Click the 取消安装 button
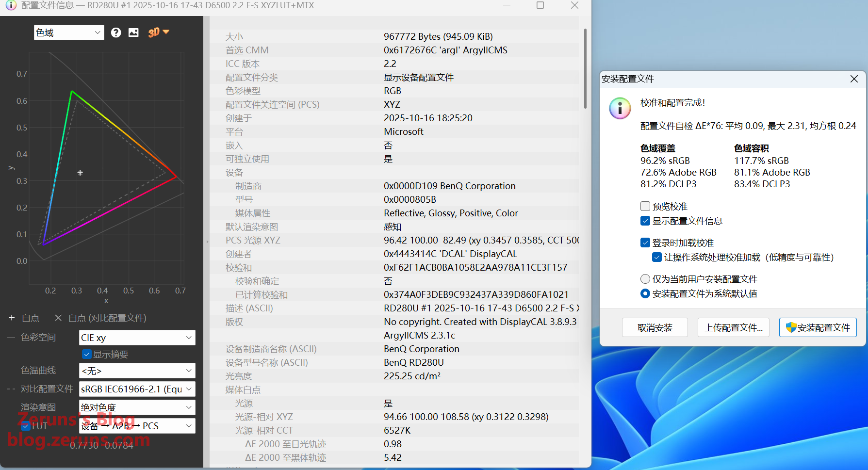Viewport: 868px width, 470px height. (x=655, y=328)
